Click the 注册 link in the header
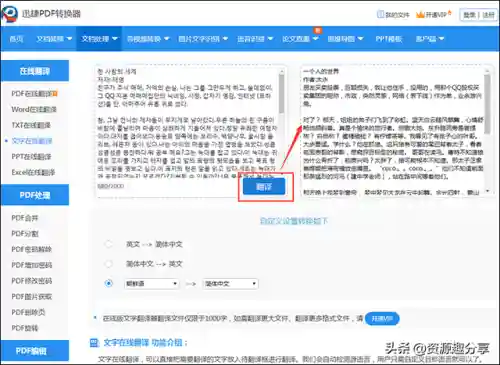 coord(488,15)
